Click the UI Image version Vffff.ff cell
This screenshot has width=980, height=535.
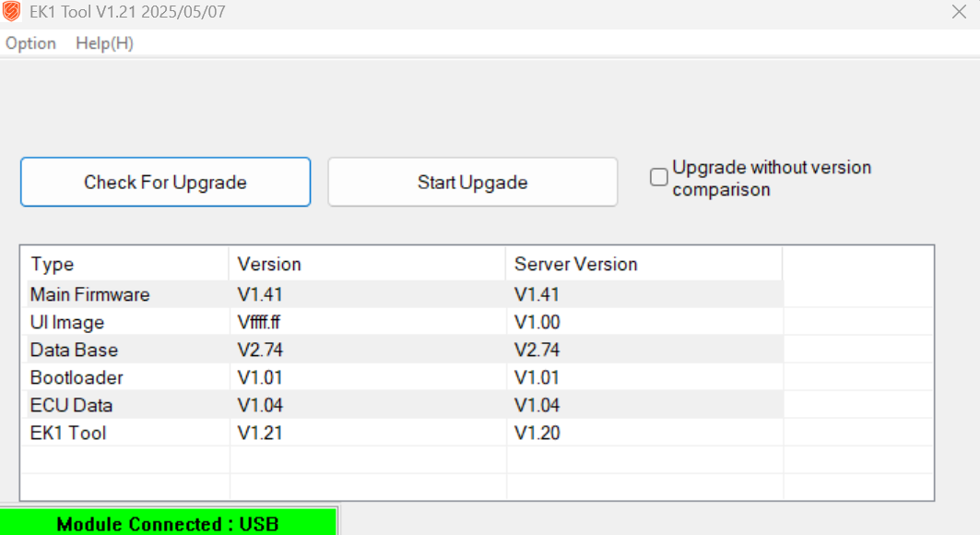pos(259,322)
